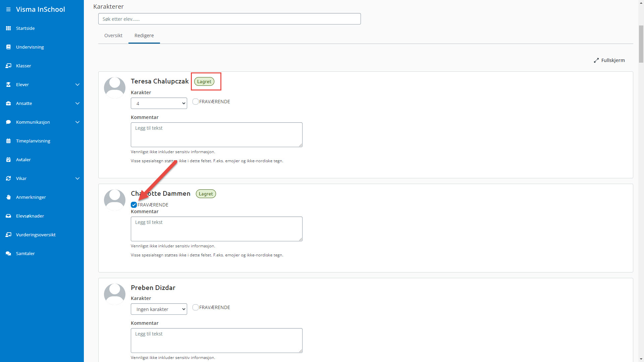This screenshot has width=644, height=362.
Task: Click the Fullskjerm expand arrows icon
Action: click(596, 60)
